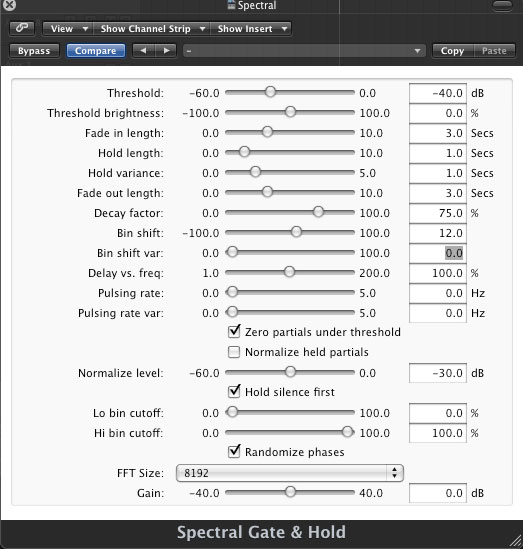Go to next preset with right arrow

click(x=166, y=51)
